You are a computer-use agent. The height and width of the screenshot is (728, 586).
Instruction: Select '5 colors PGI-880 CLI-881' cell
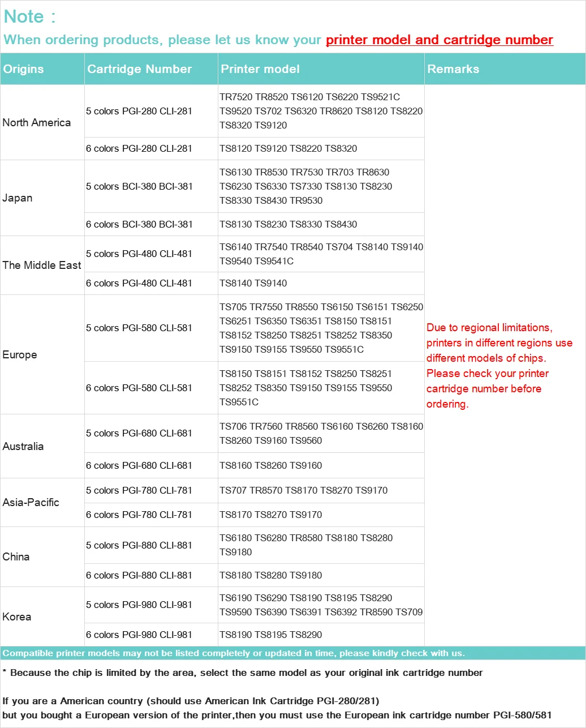151,545
